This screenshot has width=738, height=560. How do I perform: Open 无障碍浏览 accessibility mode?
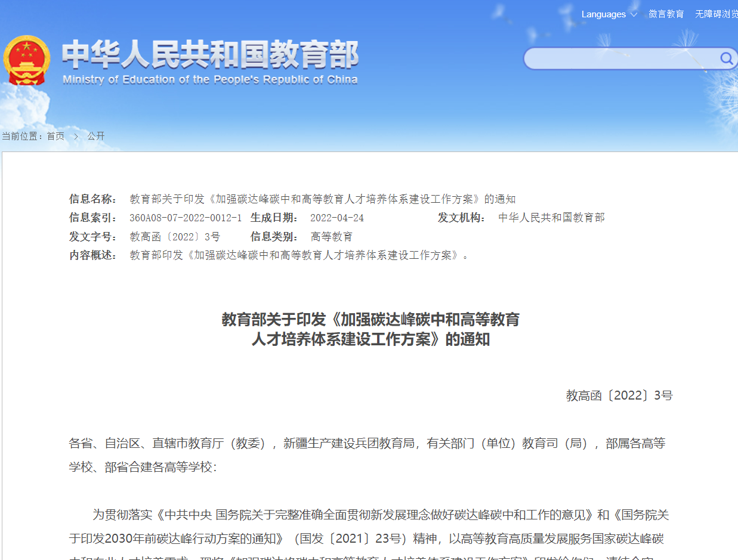716,14
